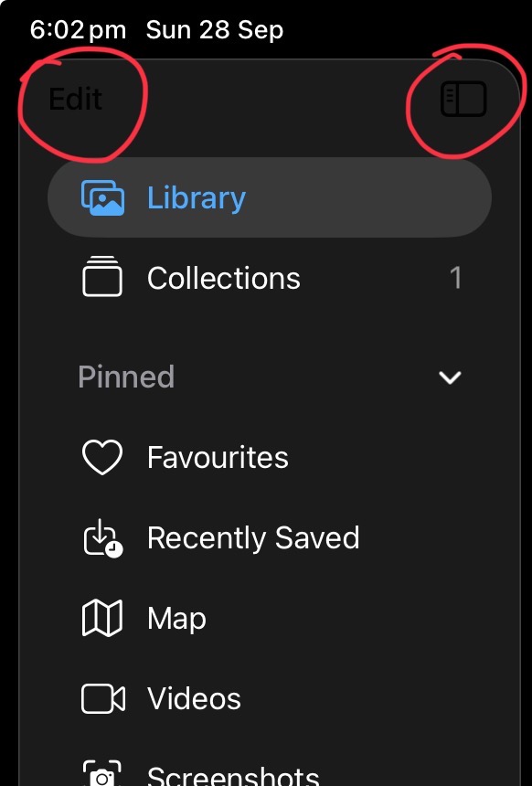Open the Collections text label
This screenshot has width=532, height=786.
(224, 278)
